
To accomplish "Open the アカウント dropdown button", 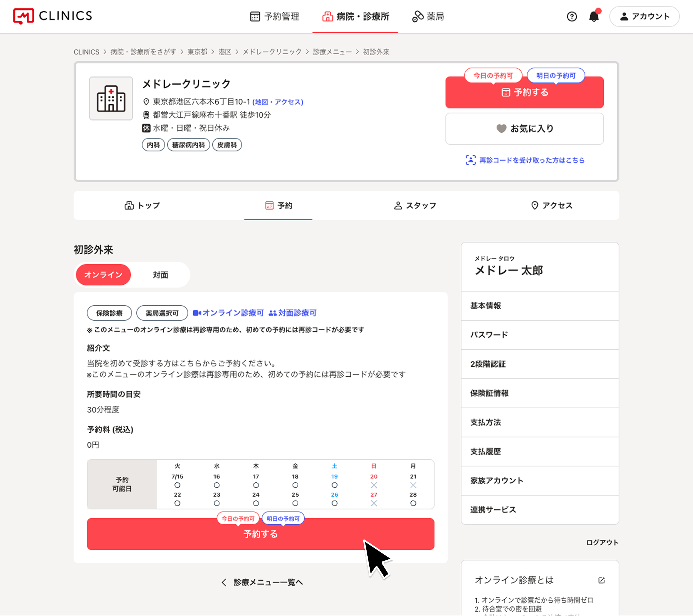I will tap(644, 16).
